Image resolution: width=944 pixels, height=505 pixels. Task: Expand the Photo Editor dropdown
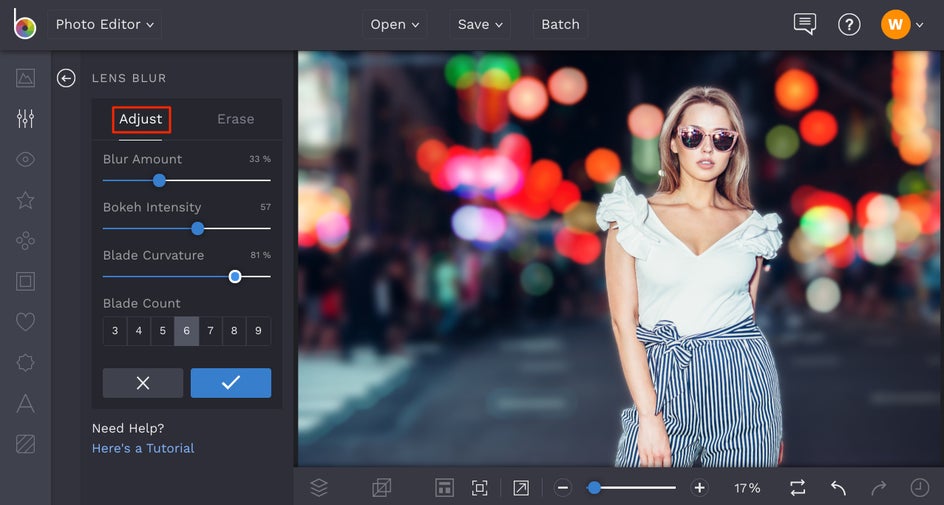click(104, 24)
